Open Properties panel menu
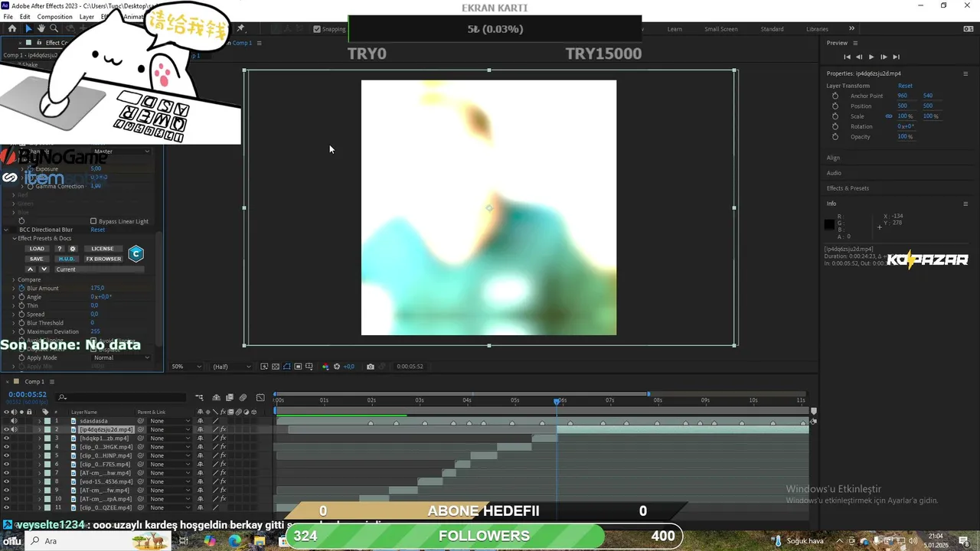Screen dimensions: 980x551 (x=965, y=73)
